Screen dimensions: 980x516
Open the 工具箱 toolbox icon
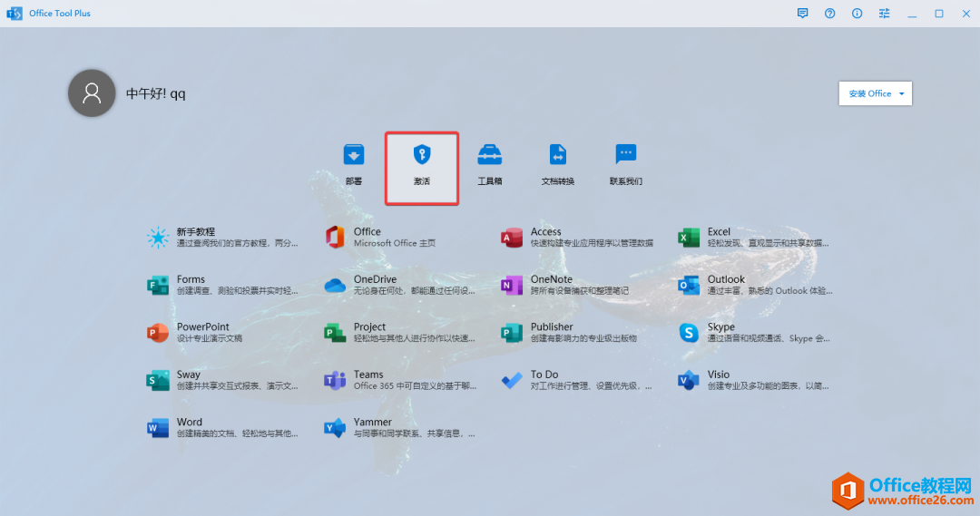point(489,154)
